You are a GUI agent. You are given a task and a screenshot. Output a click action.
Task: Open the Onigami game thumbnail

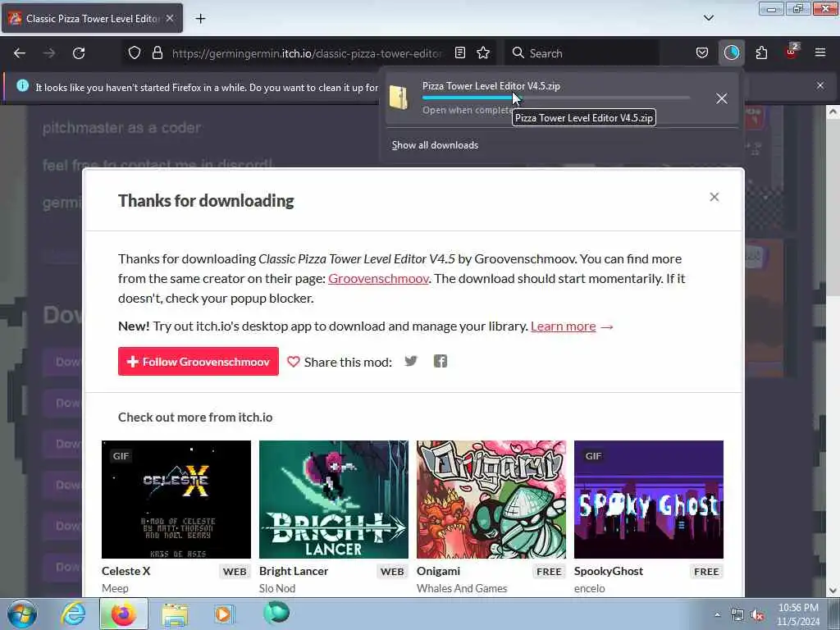[x=491, y=500]
